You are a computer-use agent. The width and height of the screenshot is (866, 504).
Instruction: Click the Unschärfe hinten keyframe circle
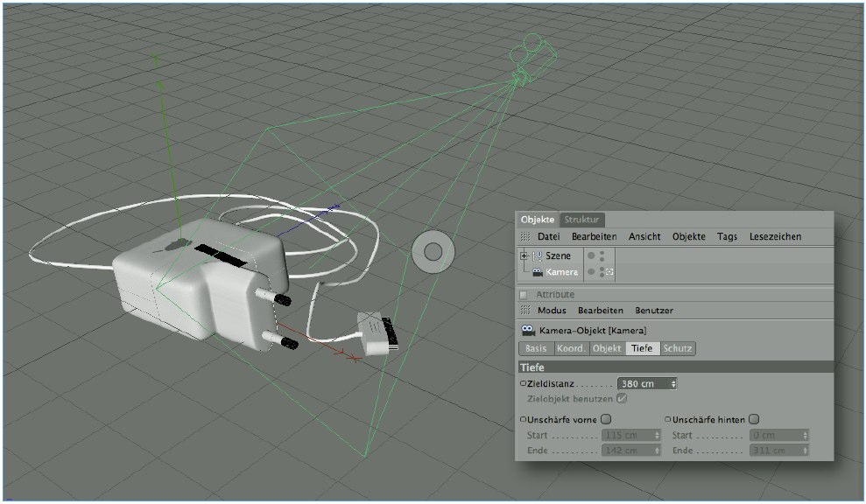coord(668,419)
